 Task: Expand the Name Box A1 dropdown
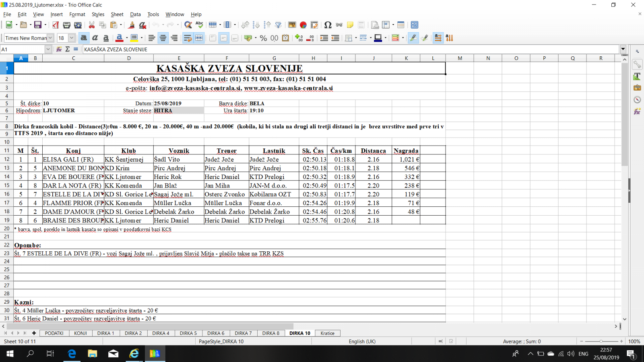coord(48,49)
